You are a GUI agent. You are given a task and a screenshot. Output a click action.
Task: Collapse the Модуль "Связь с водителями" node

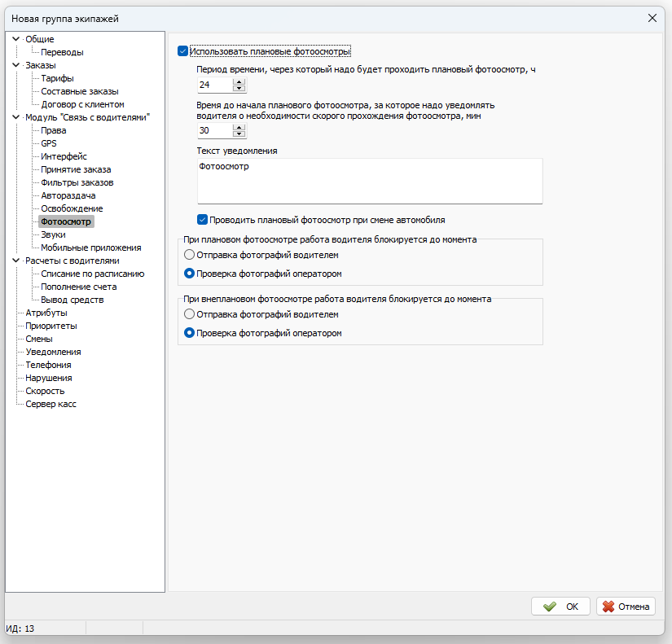pos(15,117)
